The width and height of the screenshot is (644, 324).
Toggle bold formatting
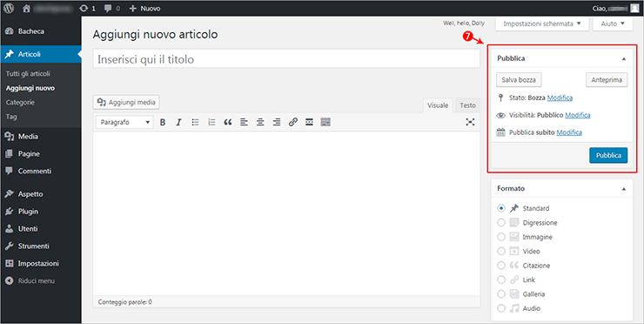click(163, 122)
